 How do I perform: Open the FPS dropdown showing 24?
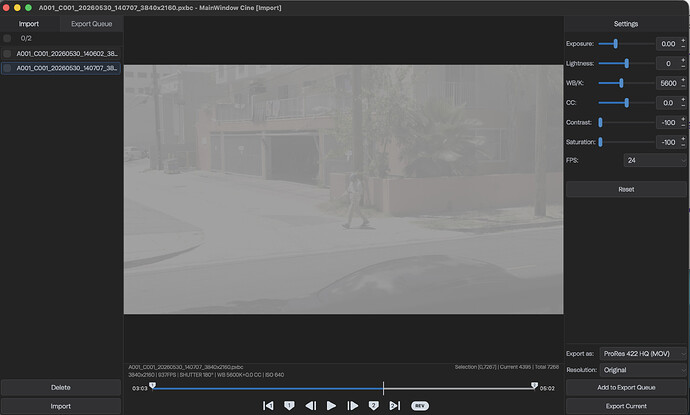pos(655,160)
